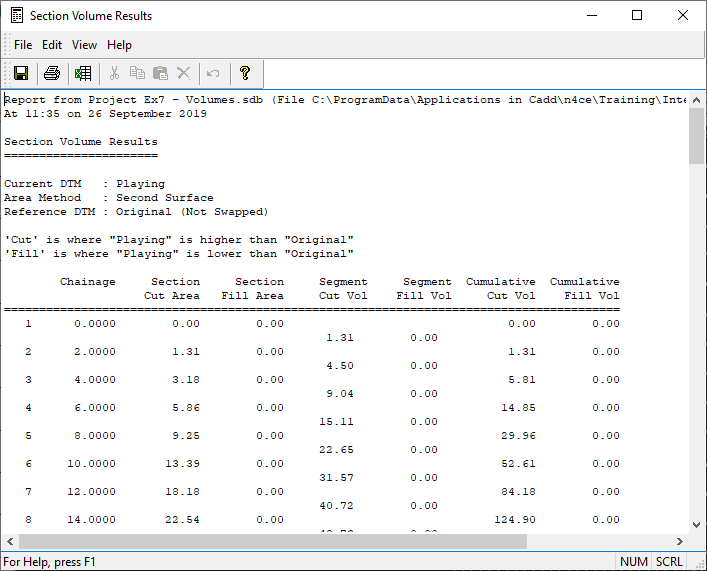Viewport: 707px width, 571px height.
Task: Click the Undo arrow toolbar icon
Action: click(x=213, y=73)
